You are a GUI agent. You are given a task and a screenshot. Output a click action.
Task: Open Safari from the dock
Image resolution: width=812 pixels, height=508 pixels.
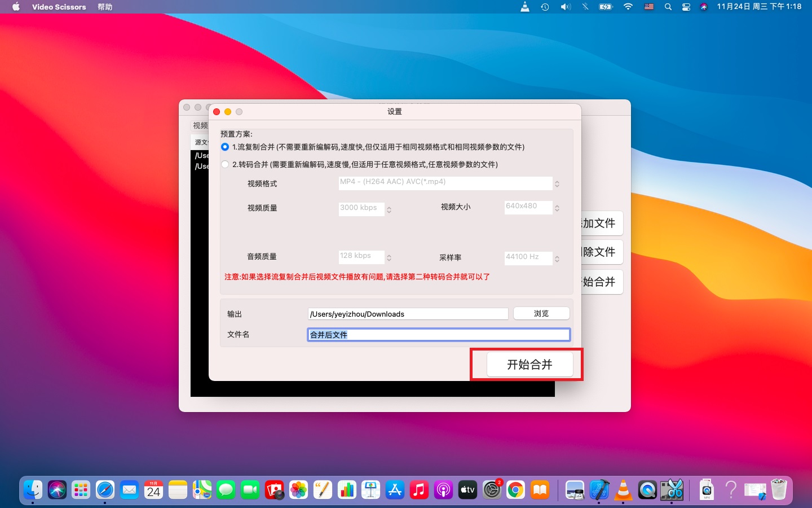(x=105, y=490)
